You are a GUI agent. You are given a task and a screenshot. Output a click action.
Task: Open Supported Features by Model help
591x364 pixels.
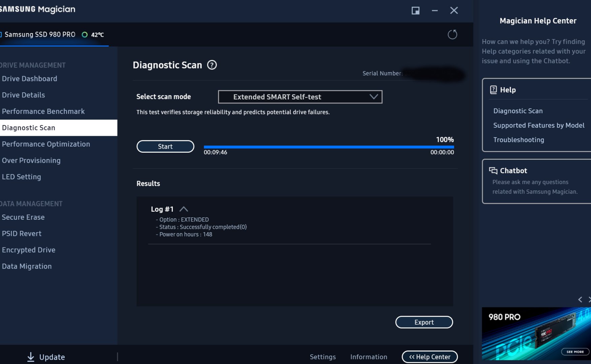point(539,125)
